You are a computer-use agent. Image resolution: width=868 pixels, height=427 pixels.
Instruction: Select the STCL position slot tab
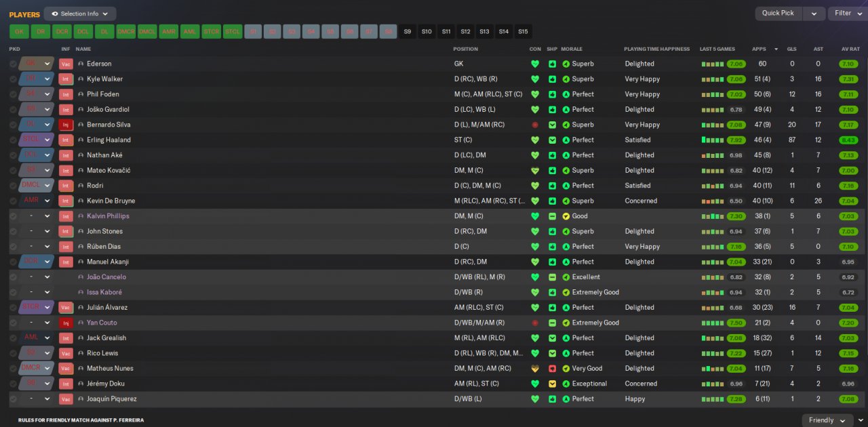click(x=233, y=32)
